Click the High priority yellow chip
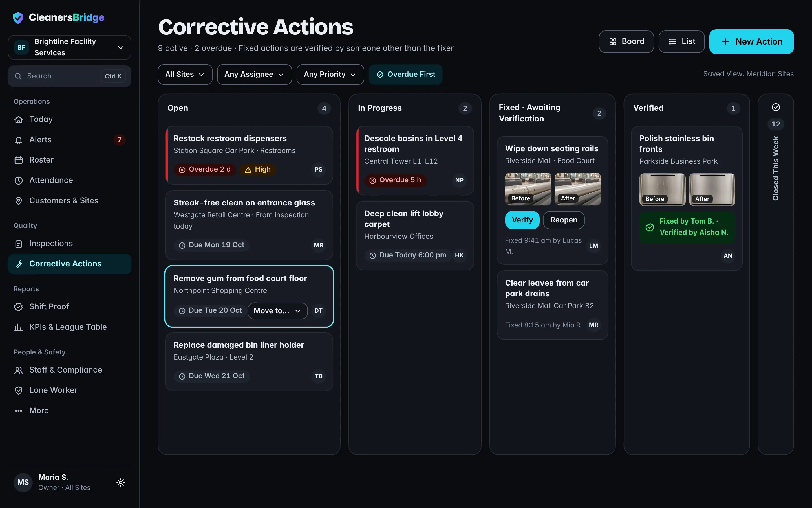 pos(258,170)
